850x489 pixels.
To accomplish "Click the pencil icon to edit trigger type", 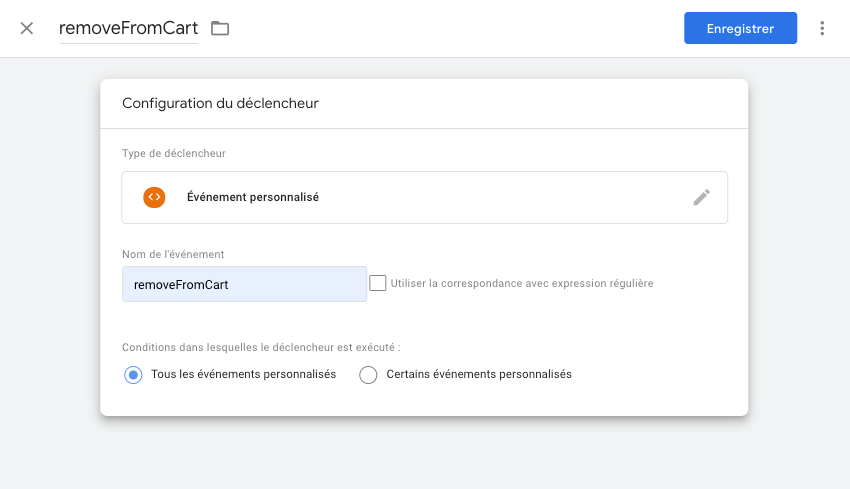I will pyautogui.click(x=701, y=197).
